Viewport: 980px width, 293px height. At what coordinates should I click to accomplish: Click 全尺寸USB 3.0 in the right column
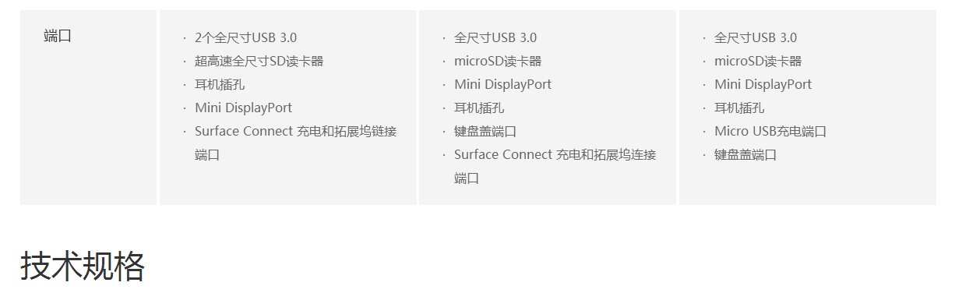click(x=756, y=37)
